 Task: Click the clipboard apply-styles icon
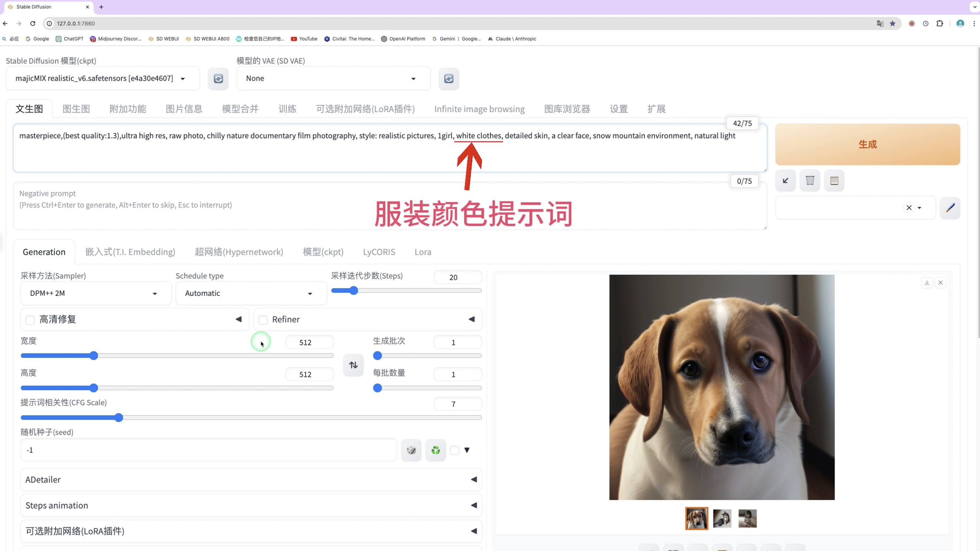click(834, 180)
